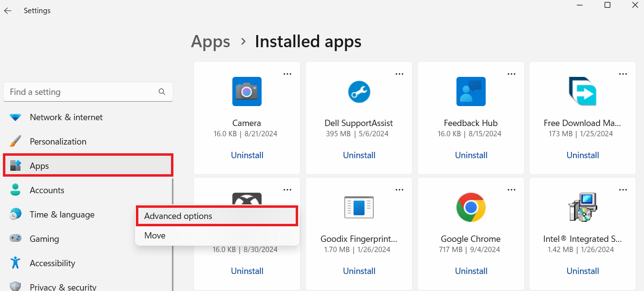
Task: Uninstall Feedback Hub
Action: tap(471, 155)
